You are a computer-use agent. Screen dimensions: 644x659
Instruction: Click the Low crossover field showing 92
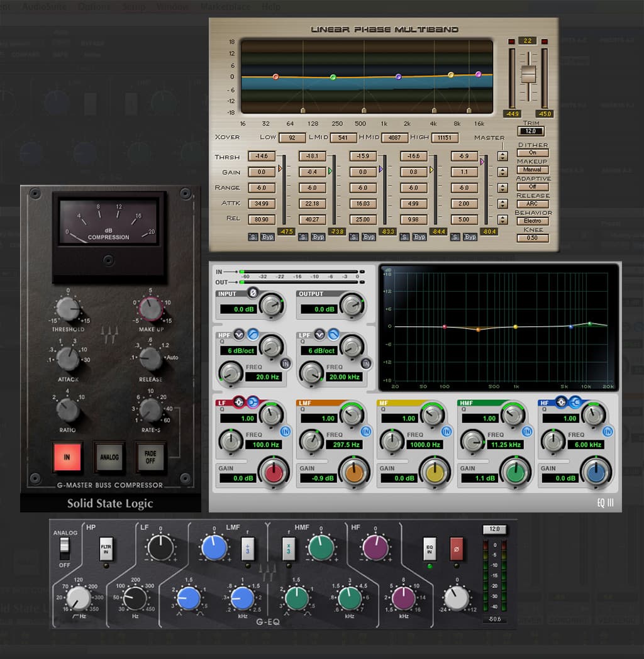[x=292, y=138]
